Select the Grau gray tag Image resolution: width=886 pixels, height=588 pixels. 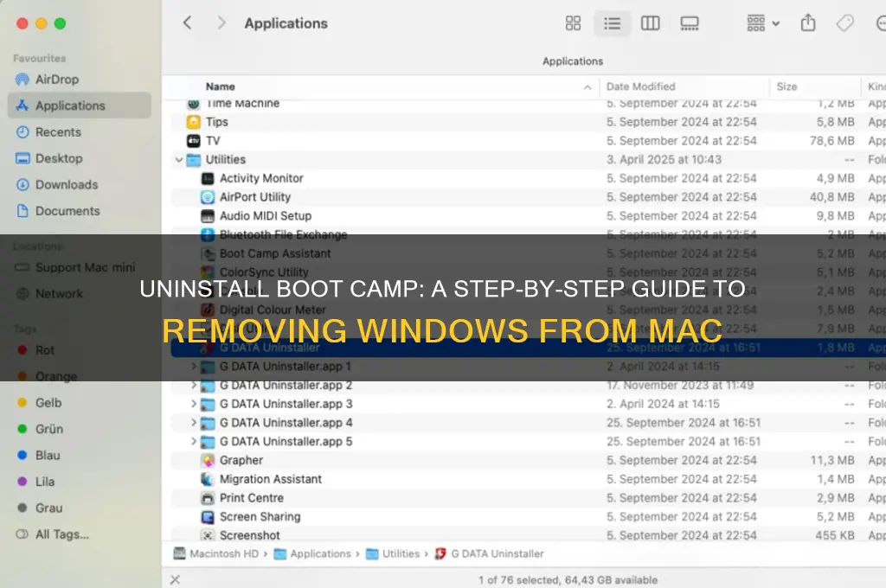tap(39, 508)
